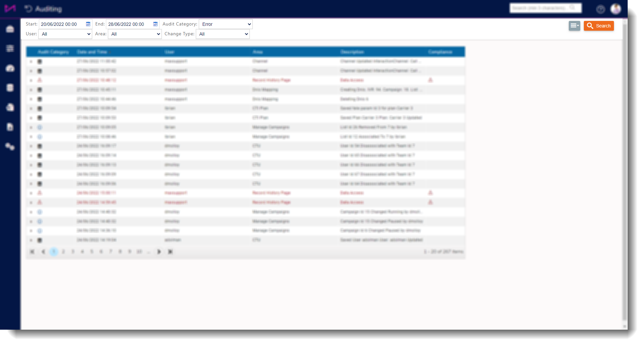
Task: Select page 3 in the pager
Action: (73, 252)
